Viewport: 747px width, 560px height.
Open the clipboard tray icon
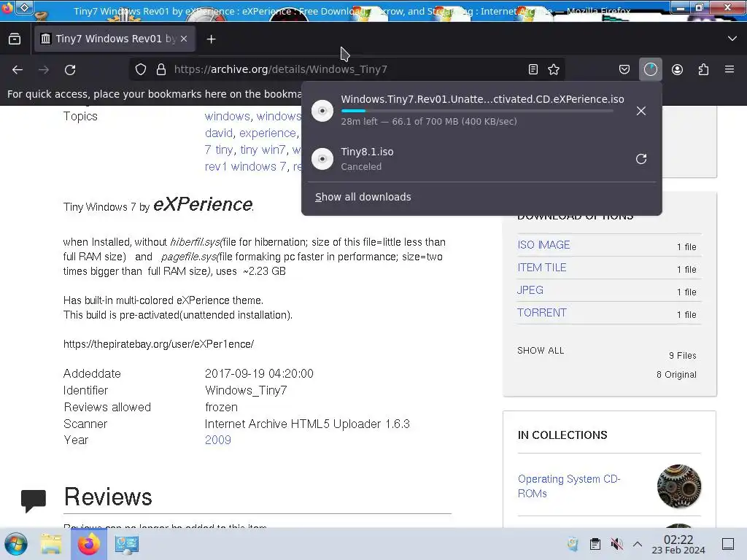(x=595, y=544)
